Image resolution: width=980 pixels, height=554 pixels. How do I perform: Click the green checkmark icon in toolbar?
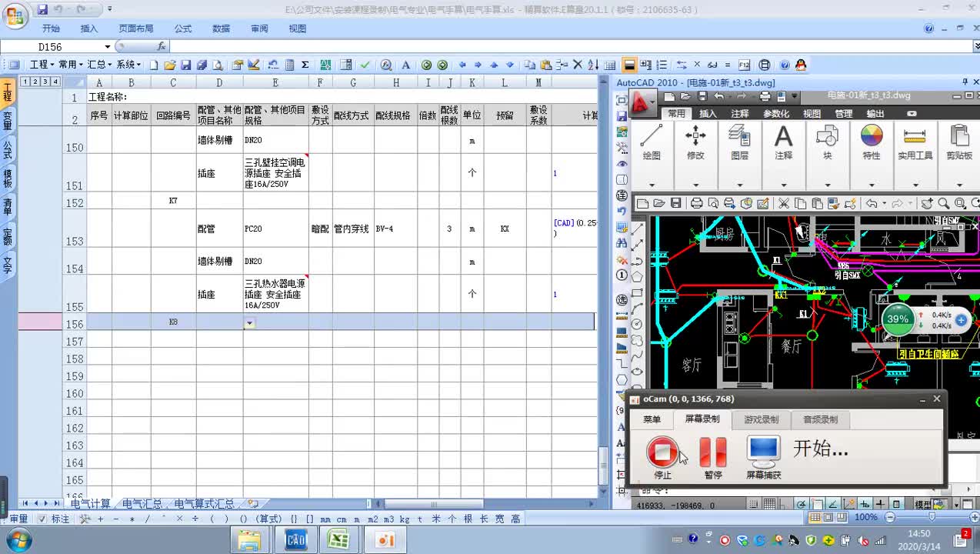coord(365,65)
